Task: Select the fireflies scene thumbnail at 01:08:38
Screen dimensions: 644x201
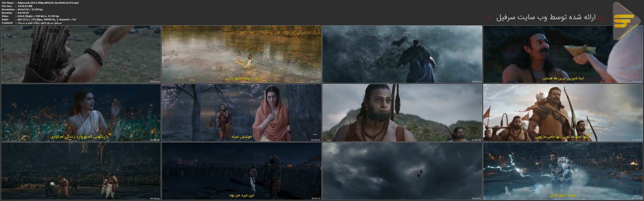Action: coord(81,113)
